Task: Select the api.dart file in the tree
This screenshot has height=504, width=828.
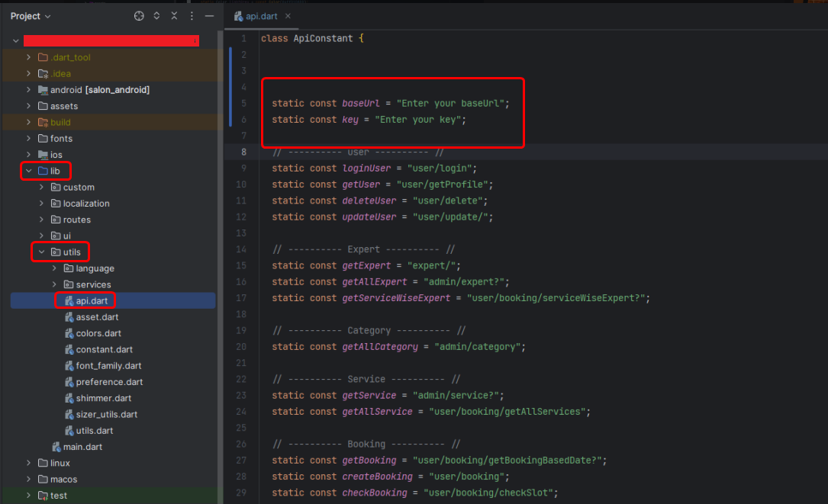Action: pyautogui.click(x=92, y=301)
